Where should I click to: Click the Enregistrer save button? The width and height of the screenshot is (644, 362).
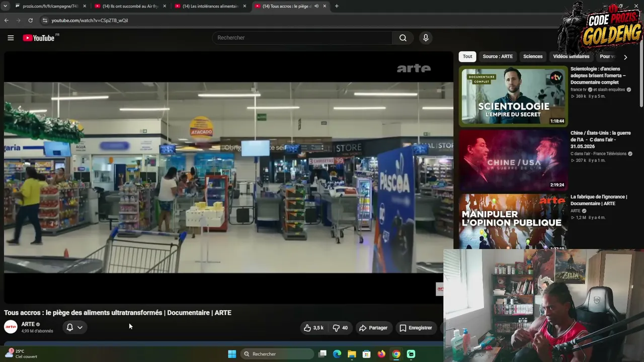pos(416,328)
